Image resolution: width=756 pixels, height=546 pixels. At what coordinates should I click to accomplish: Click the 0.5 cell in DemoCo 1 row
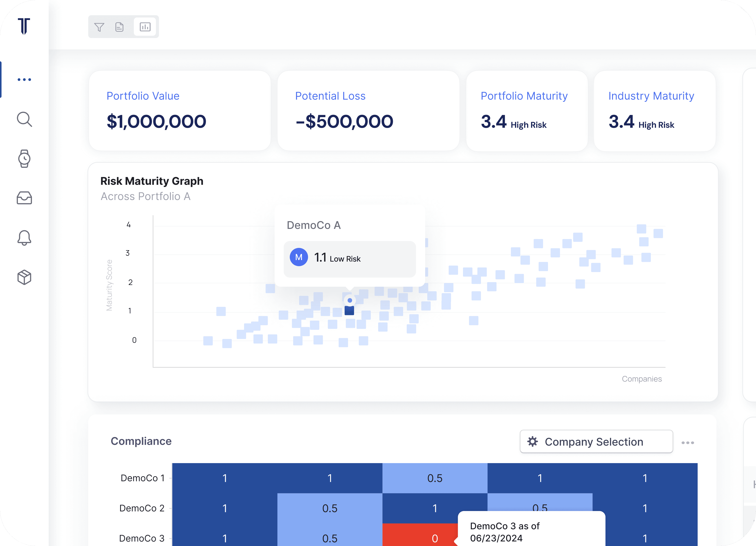(x=435, y=478)
